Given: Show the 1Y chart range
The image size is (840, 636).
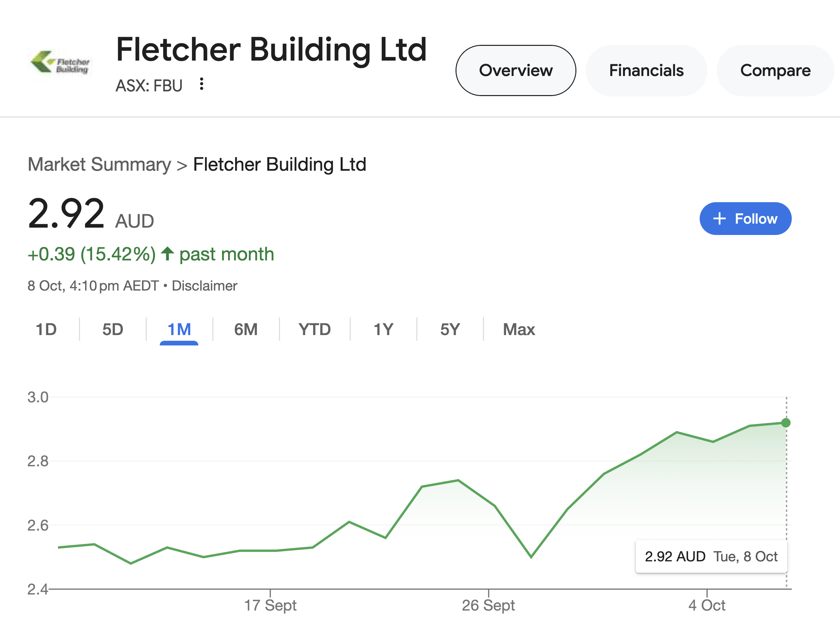Looking at the screenshot, I should pyautogui.click(x=383, y=329).
